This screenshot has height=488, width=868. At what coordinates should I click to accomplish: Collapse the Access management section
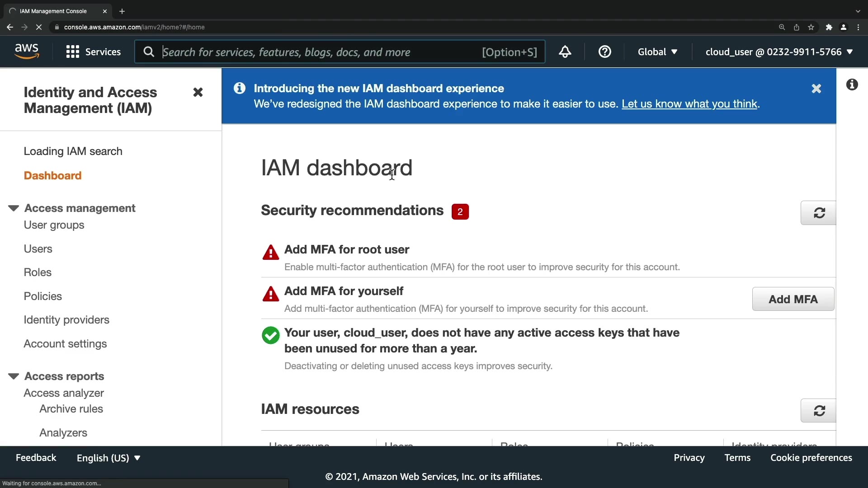(14, 208)
